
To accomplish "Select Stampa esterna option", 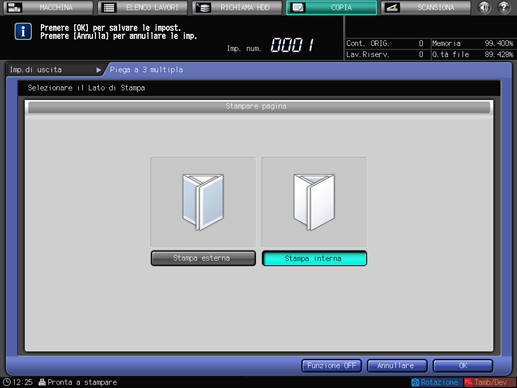I will click(203, 258).
